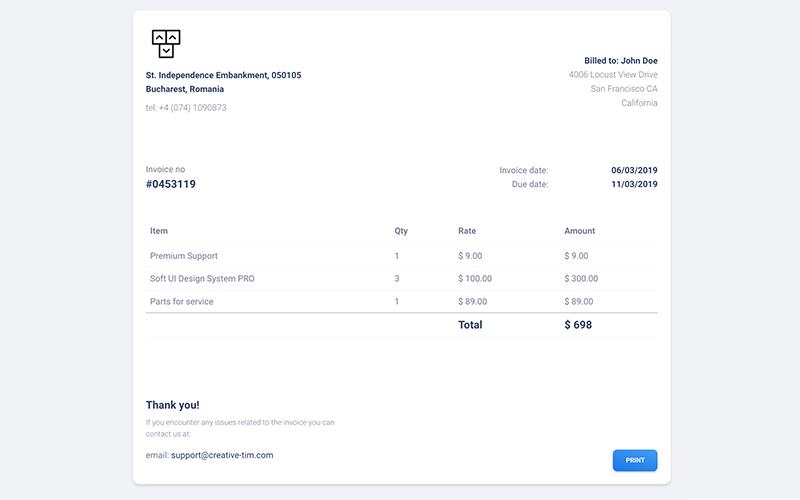The height and width of the screenshot is (500, 800).
Task: Click the Premium Support item row
Action: pos(184,256)
